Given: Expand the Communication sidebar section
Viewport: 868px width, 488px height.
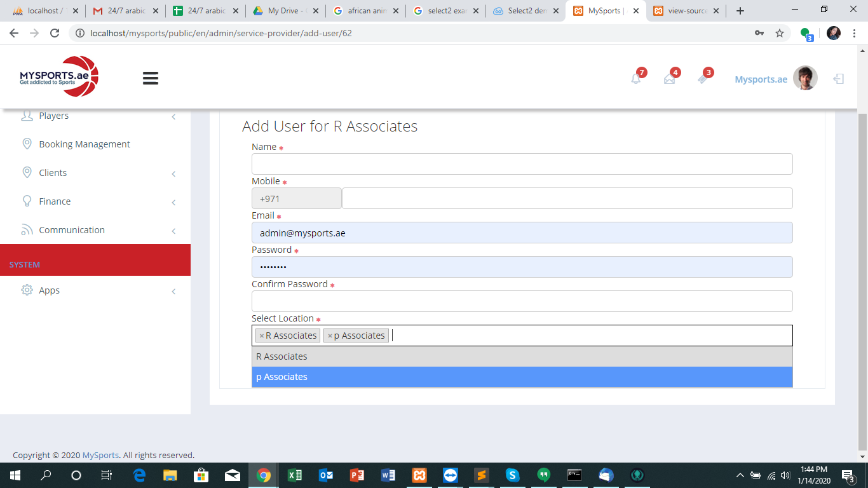Looking at the screenshot, I should (x=72, y=230).
